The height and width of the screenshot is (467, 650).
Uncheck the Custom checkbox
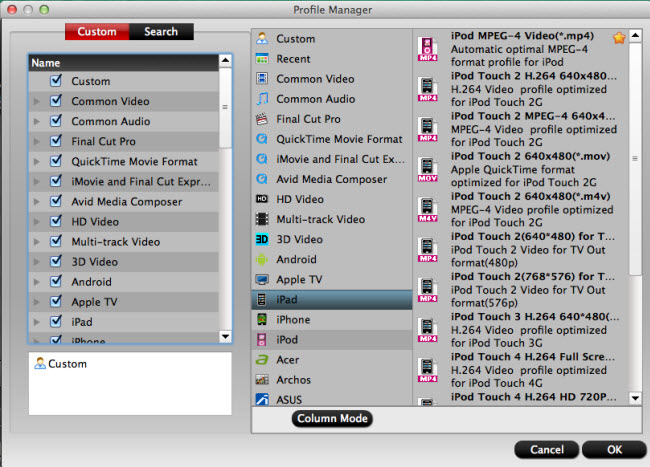[56, 80]
